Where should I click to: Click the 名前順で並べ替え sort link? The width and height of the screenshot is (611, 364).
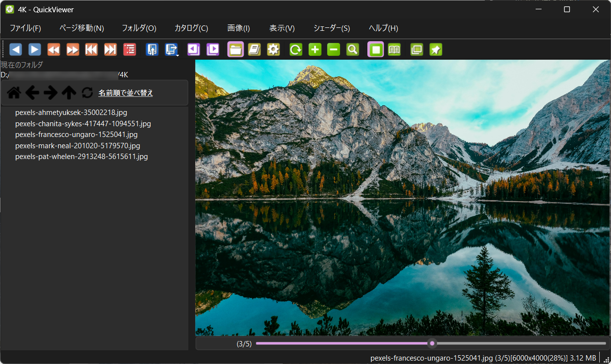click(125, 92)
